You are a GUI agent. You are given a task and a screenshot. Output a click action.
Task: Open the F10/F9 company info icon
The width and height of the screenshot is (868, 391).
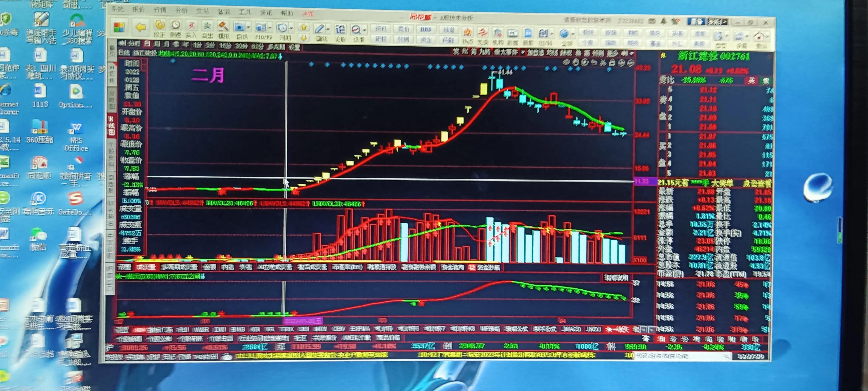(260, 27)
